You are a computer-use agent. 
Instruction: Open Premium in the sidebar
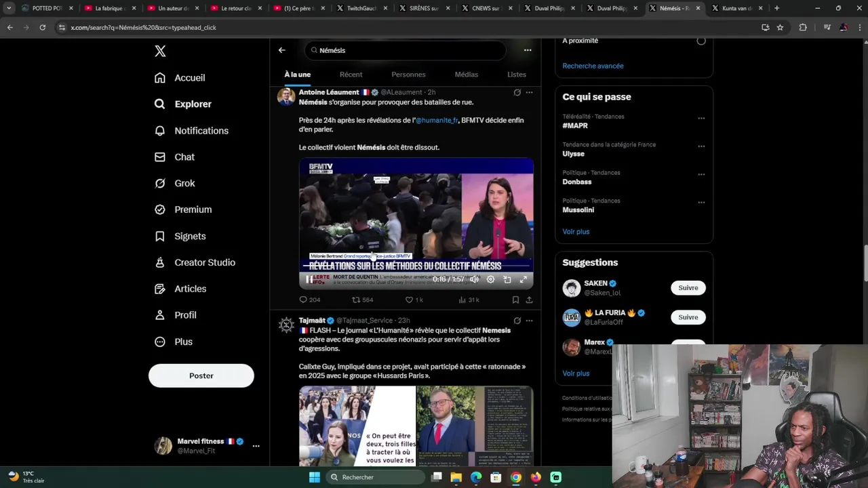[183, 209]
